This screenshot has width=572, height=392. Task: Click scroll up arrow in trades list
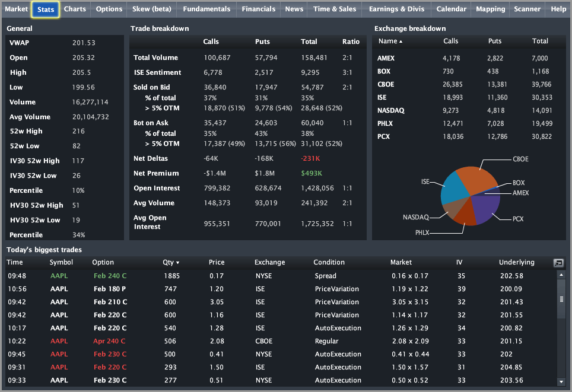561,275
